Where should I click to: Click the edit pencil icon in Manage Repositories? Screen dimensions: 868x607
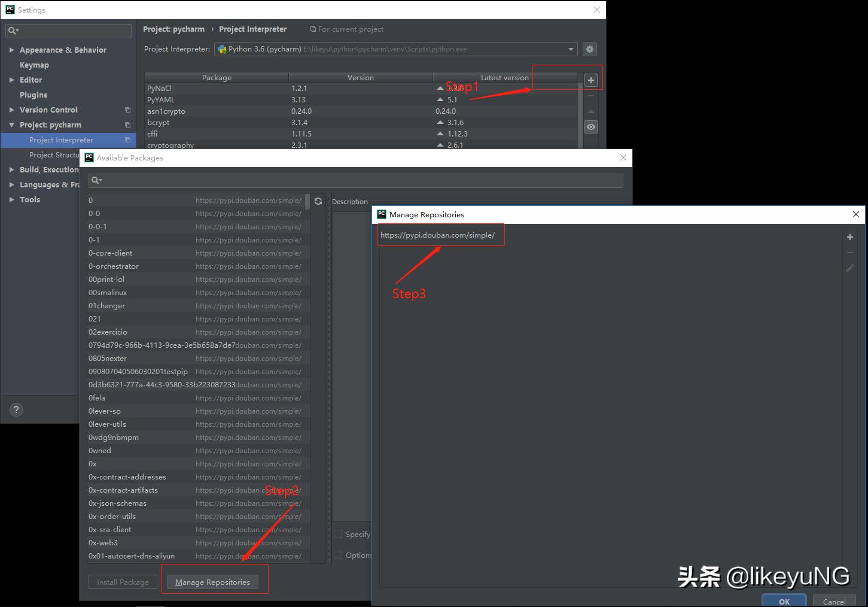click(850, 268)
